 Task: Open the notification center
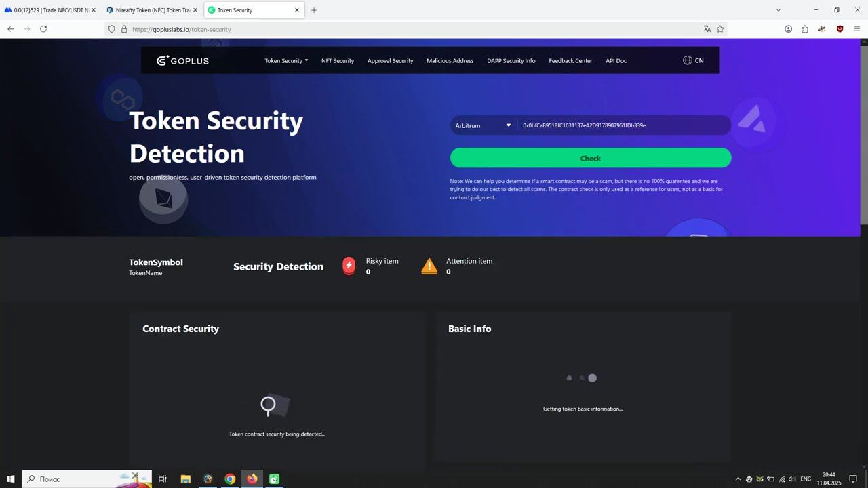coord(853,479)
